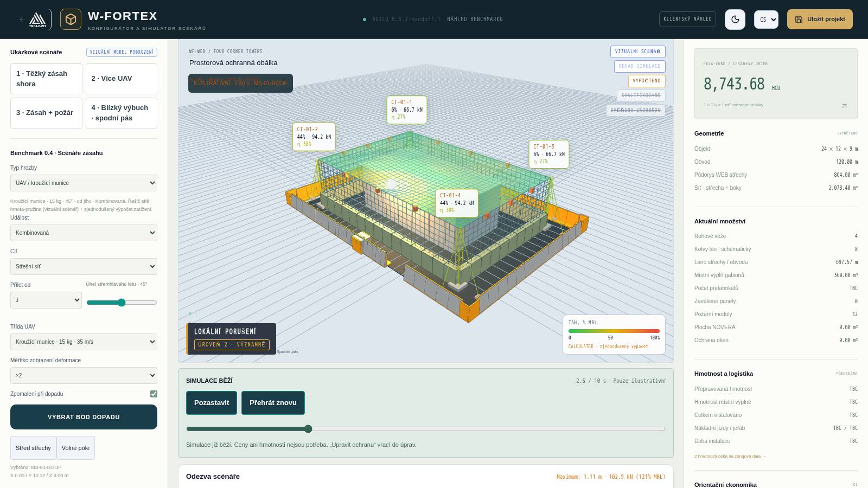The width and height of the screenshot is (868, 488).
Task: Open the Měřítko zobrazení deformace dropdown
Action: [x=84, y=375]
